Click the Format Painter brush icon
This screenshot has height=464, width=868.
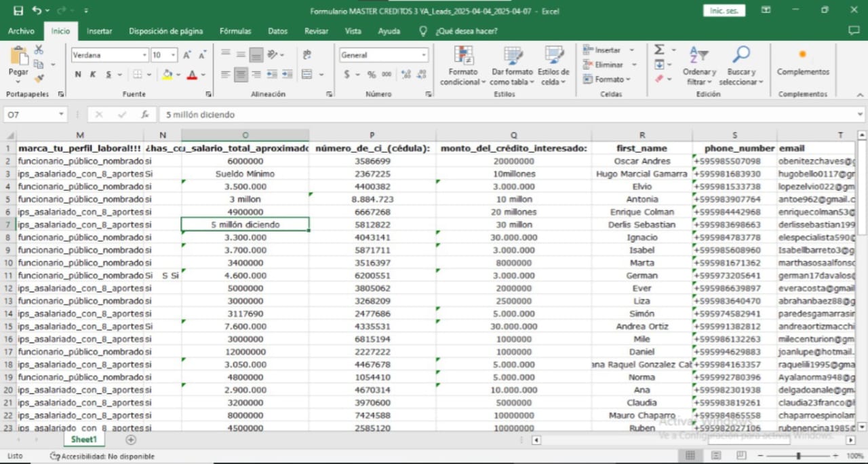coord(39,79)
